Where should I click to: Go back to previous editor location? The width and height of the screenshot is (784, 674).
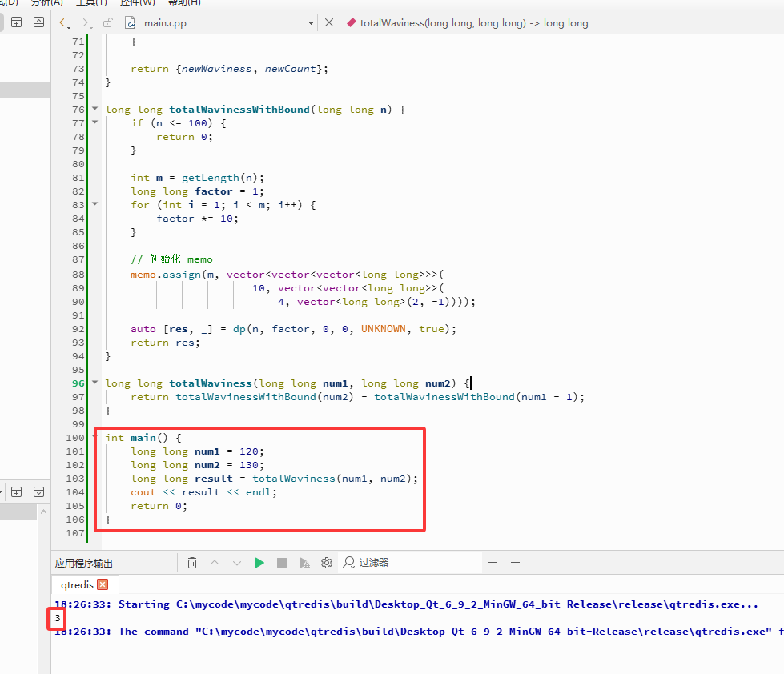pos(62,22)
